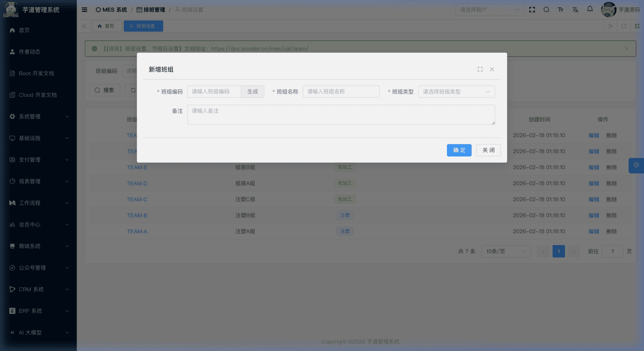Open the 班组类型 dropdown in dialog
Image resolution: width=644 pixels, height=351 pixels.
coord(456,92)
